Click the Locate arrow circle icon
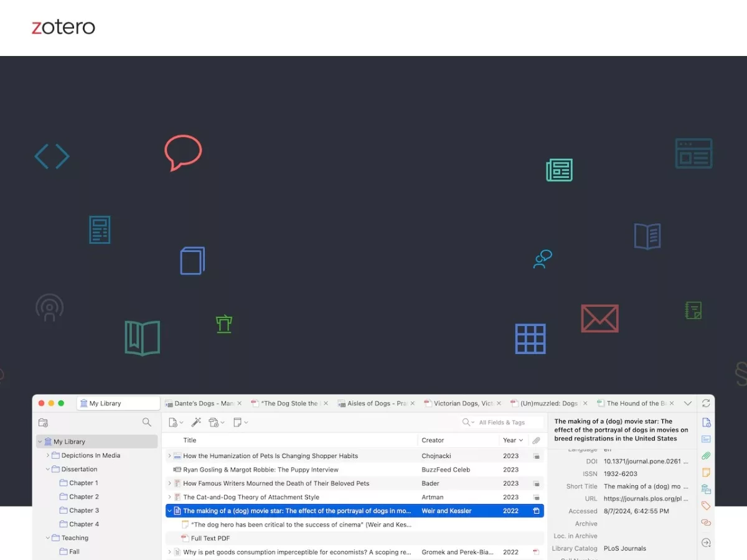The height and width of the screenshot is (560, 747). coord(706,543)
